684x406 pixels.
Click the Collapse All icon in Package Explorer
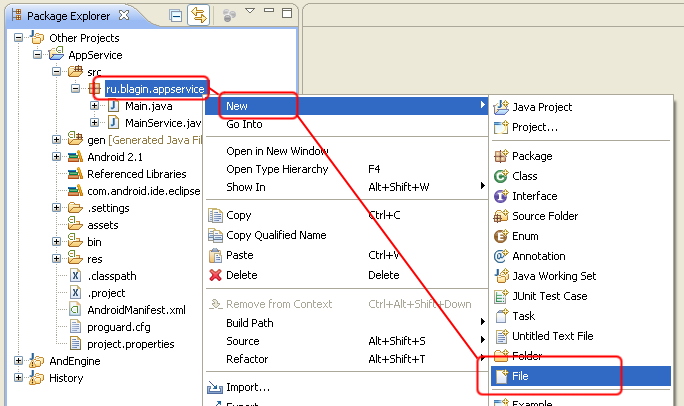tap(176, 16)
